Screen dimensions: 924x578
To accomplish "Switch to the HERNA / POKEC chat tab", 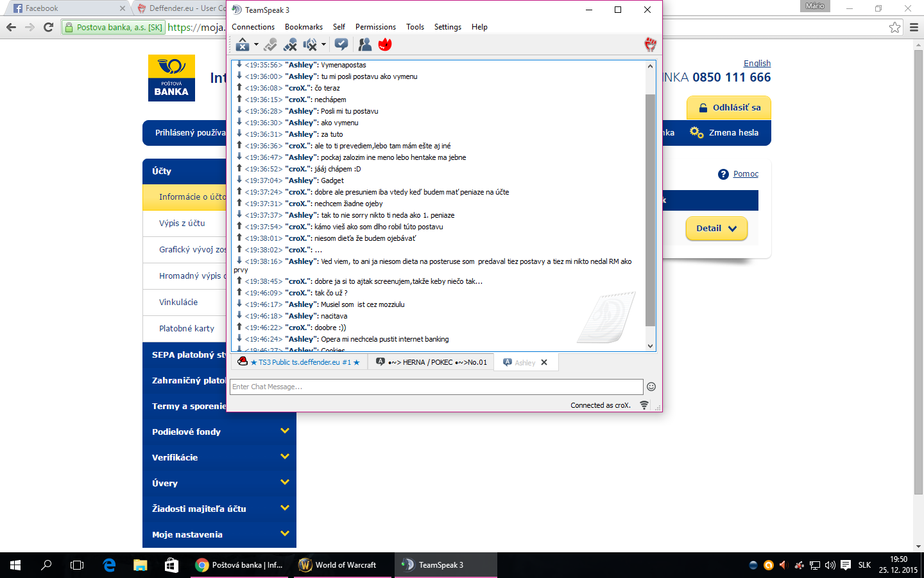I will pyautogui.click(x=431, y=362).
